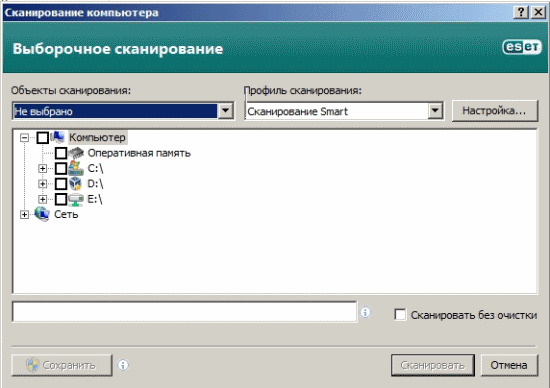
Task: Select the C:\ label in the tree
Action: 95,168
